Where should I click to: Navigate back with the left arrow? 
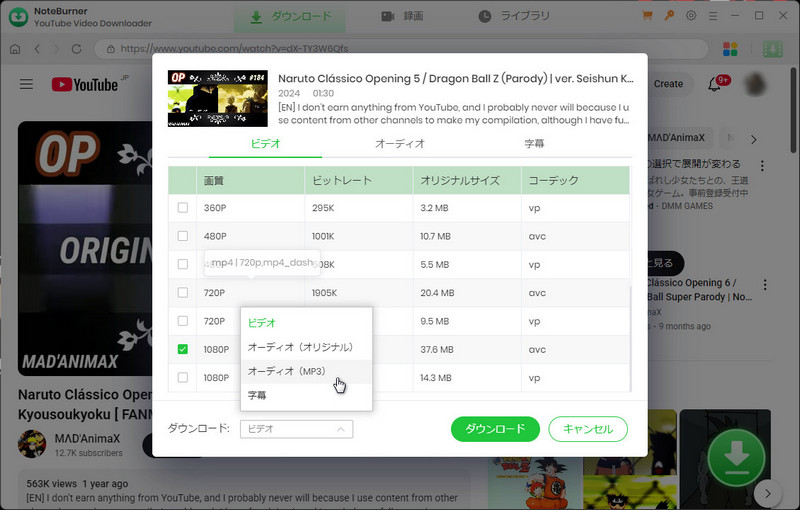(x=37, y=49)
